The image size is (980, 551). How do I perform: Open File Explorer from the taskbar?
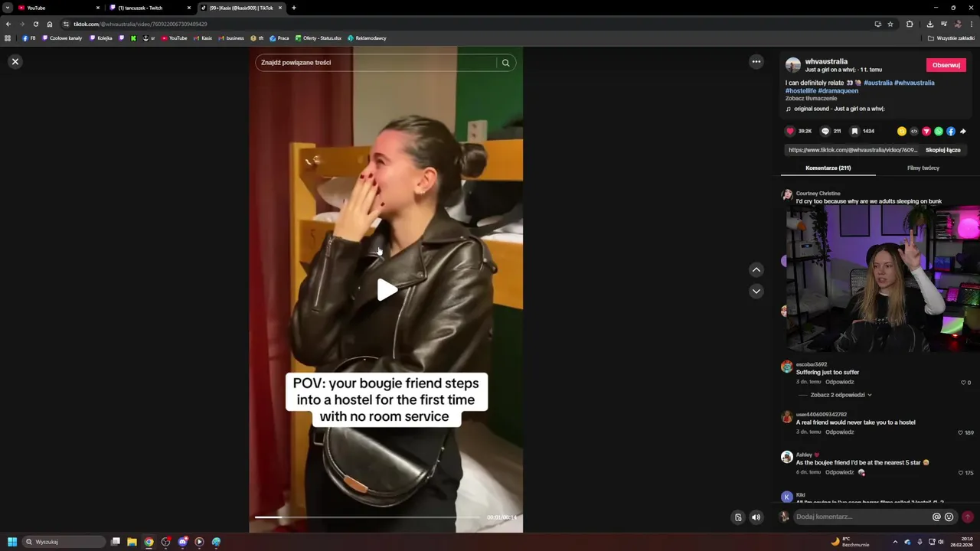coord(132,542)
